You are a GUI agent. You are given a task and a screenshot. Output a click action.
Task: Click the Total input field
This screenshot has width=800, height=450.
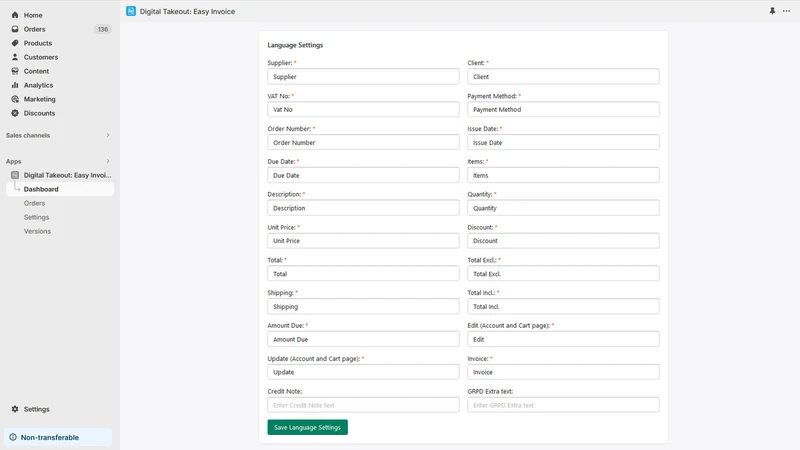tap(363, 273)
